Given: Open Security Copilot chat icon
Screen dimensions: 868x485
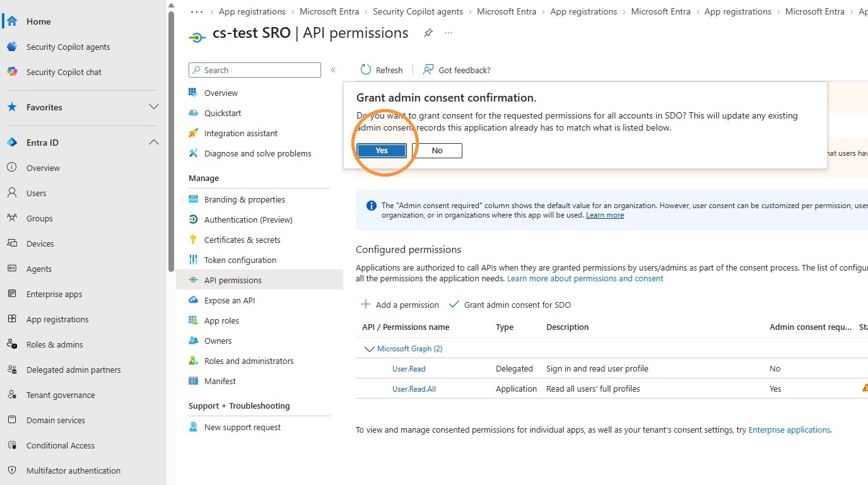Looking at the screenshot, I should coord(12,72).
